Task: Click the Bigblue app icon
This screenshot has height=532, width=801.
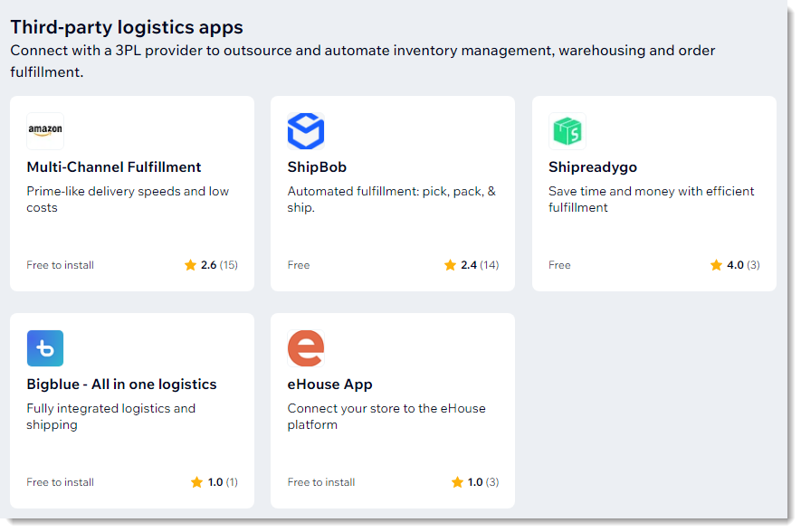Action: [45, 348]
